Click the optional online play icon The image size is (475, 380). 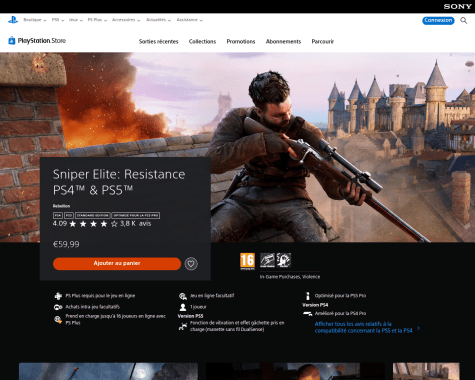183,296
